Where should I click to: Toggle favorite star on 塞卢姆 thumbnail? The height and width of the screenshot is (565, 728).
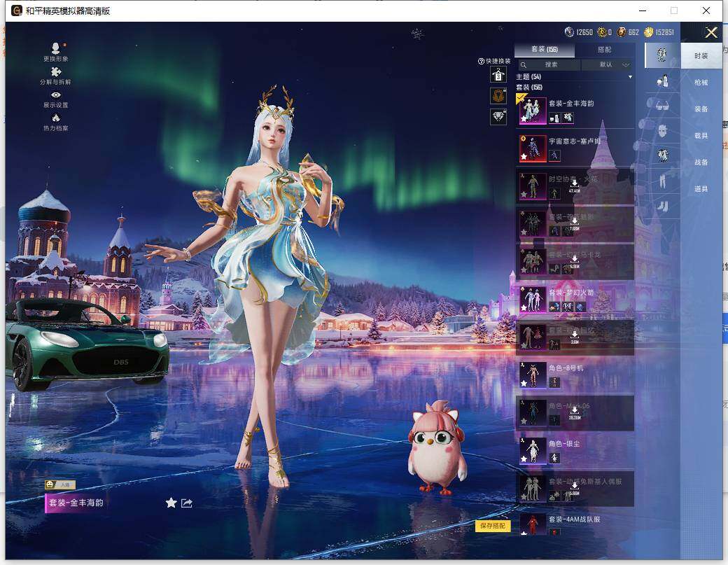point(524,156)
